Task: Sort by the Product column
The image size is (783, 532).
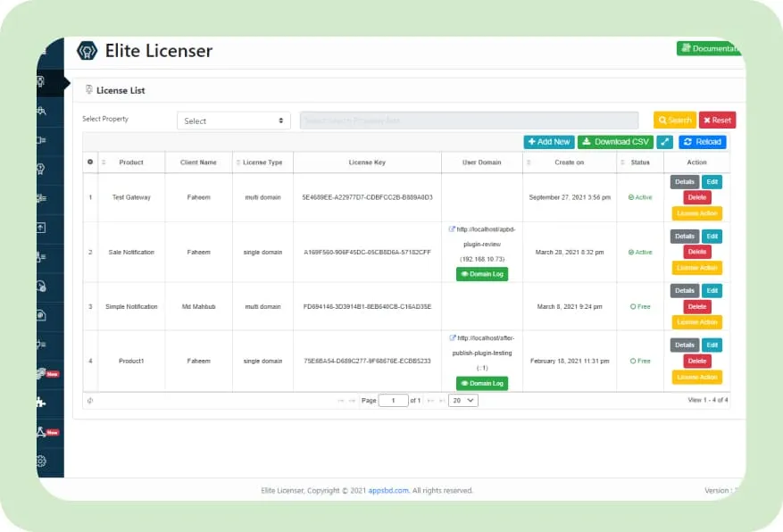Action: click(x=131, y=162)
